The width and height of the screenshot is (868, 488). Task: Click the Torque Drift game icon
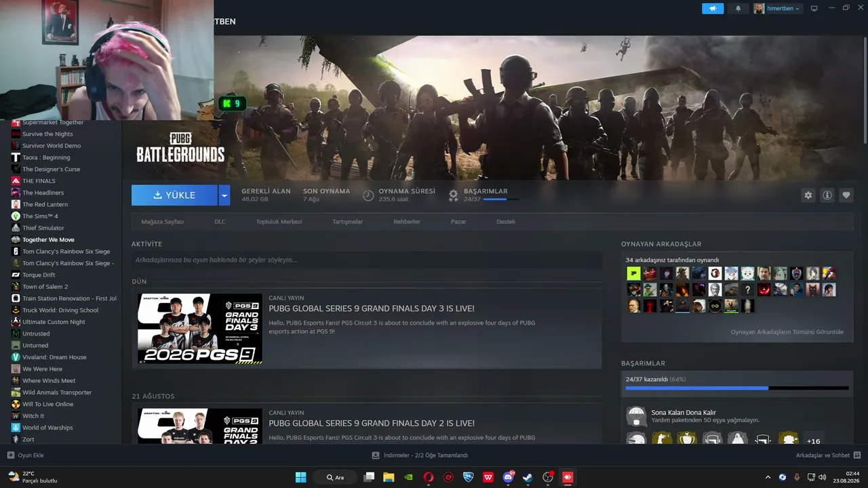(x=16, y=275)
